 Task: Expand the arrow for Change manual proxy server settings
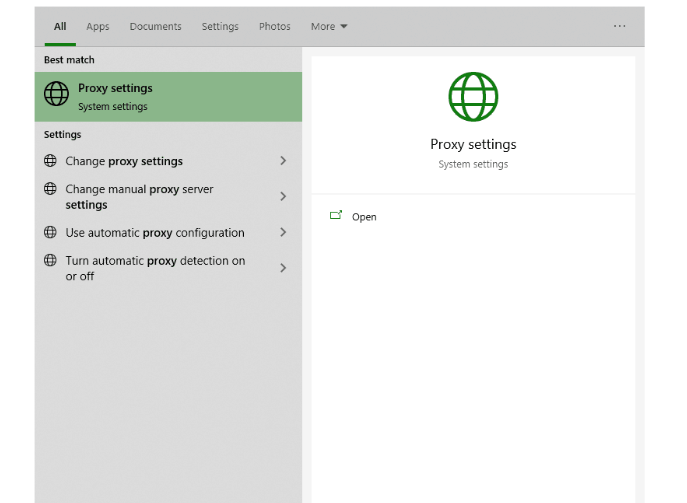click(283, 197)
